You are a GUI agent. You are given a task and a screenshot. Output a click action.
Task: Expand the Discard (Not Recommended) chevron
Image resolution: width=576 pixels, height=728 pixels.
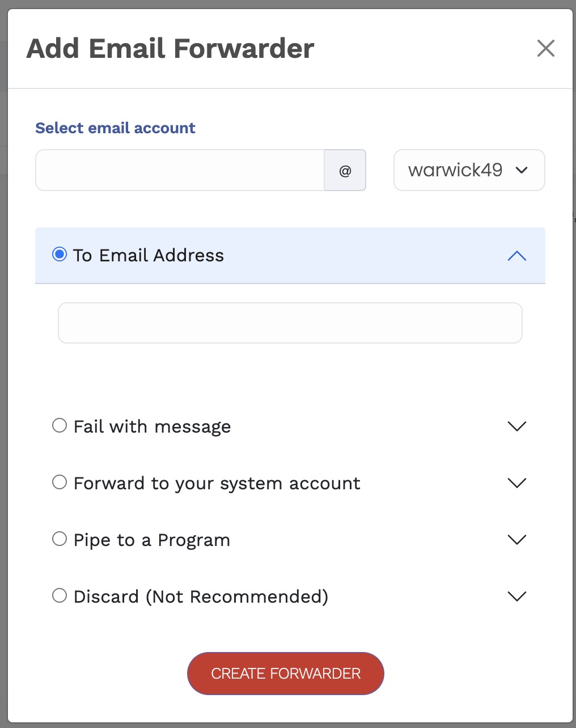(516, 596)
